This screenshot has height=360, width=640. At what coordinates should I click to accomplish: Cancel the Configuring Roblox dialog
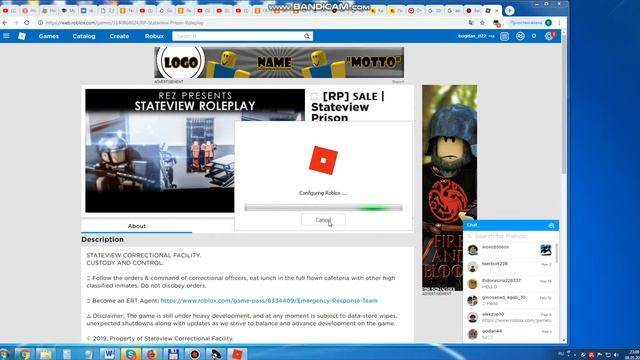pos(323,220)
